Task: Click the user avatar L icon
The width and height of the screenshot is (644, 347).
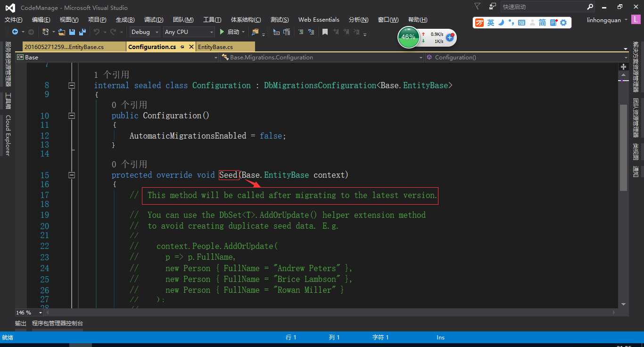Action: click(x=637, y=20)
